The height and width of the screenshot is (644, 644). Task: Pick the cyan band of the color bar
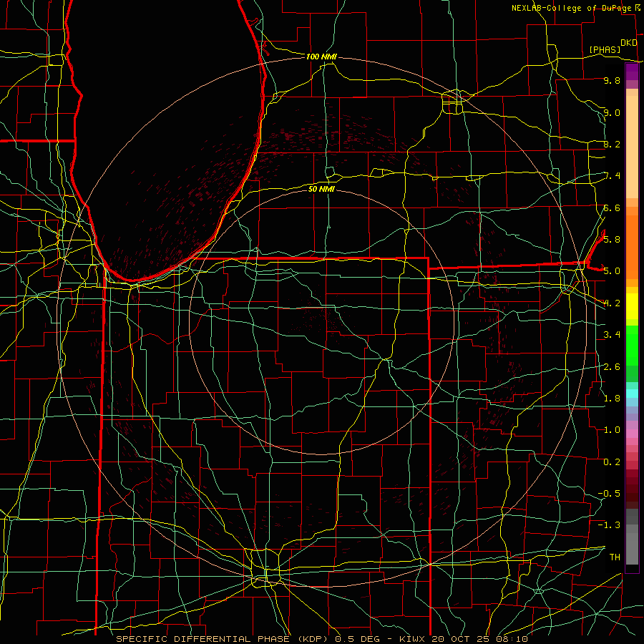coord(632,394)
